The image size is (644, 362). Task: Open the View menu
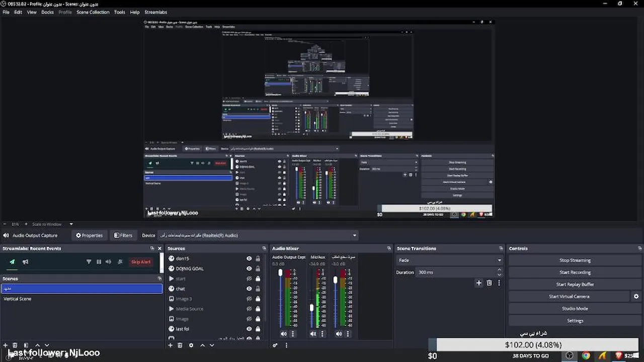pyautogui.click(x=32, y=12)
